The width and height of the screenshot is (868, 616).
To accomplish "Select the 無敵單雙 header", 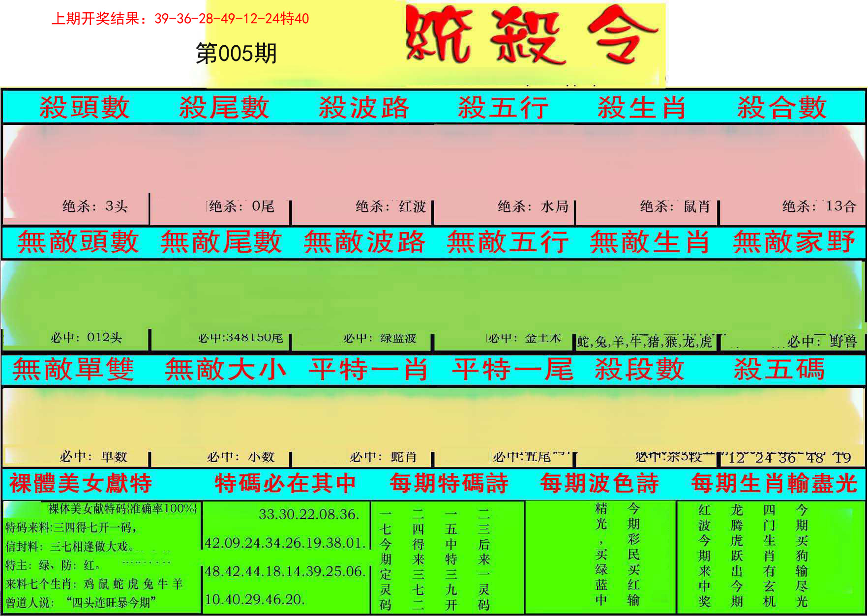I will pos(73,370).
